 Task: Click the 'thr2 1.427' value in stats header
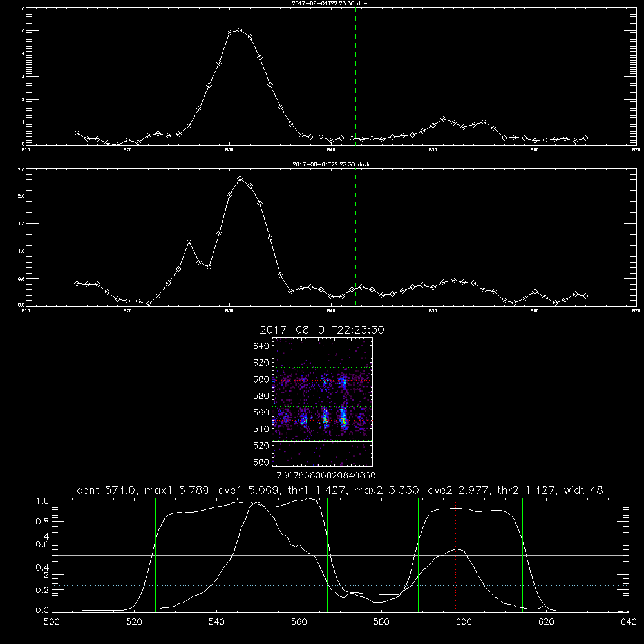pyautogui.click(x=526, y=490)
